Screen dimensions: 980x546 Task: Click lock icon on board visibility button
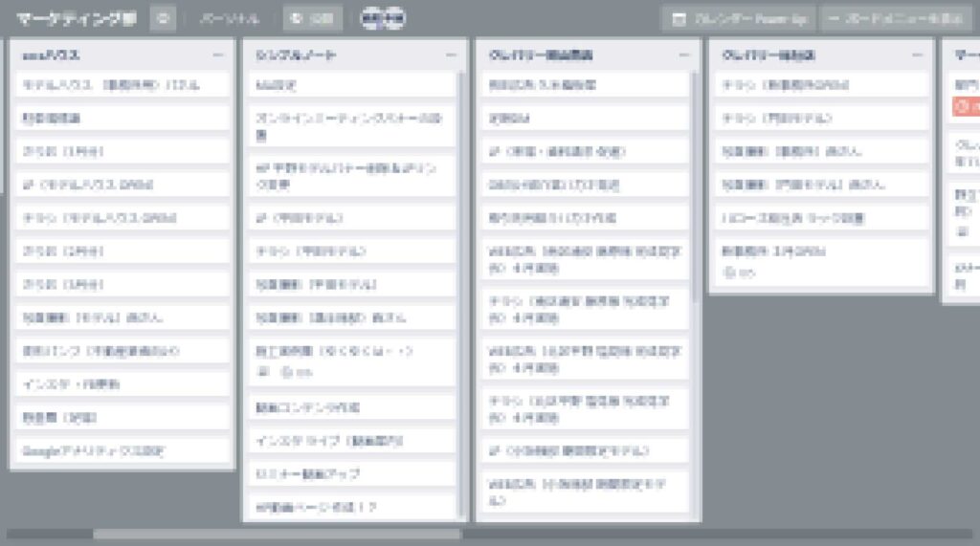pos(297,18)
